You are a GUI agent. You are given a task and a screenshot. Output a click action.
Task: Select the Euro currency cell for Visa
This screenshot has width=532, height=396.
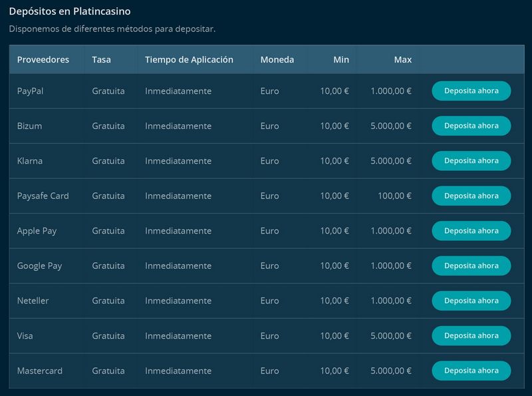click(269, 335)
